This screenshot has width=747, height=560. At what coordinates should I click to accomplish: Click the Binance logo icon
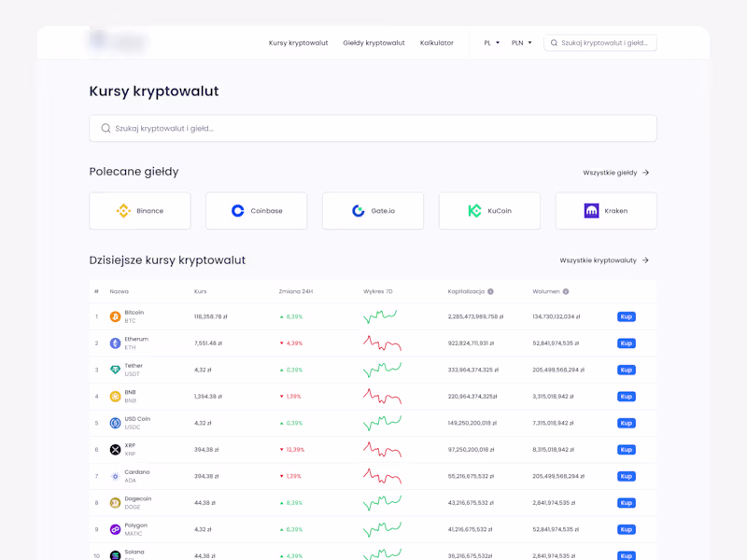(x=123, y=211)
